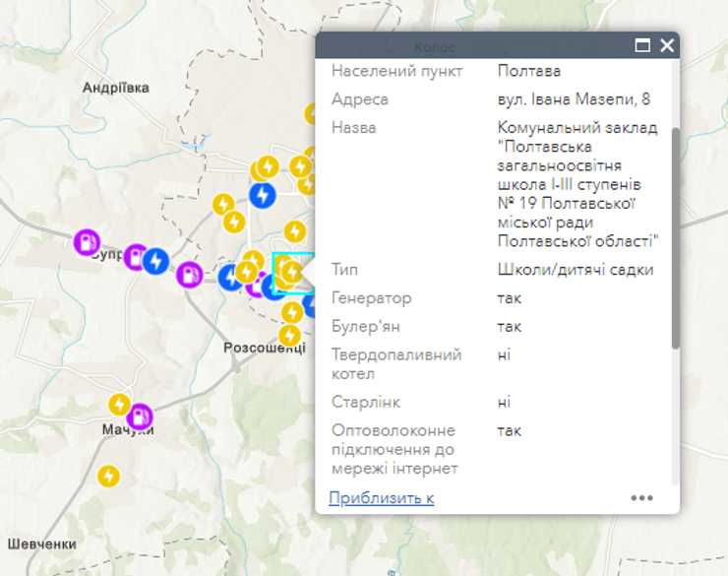Click 'Оптоволоконне підключення' label
728x576 pixels.
pos(394,449)
